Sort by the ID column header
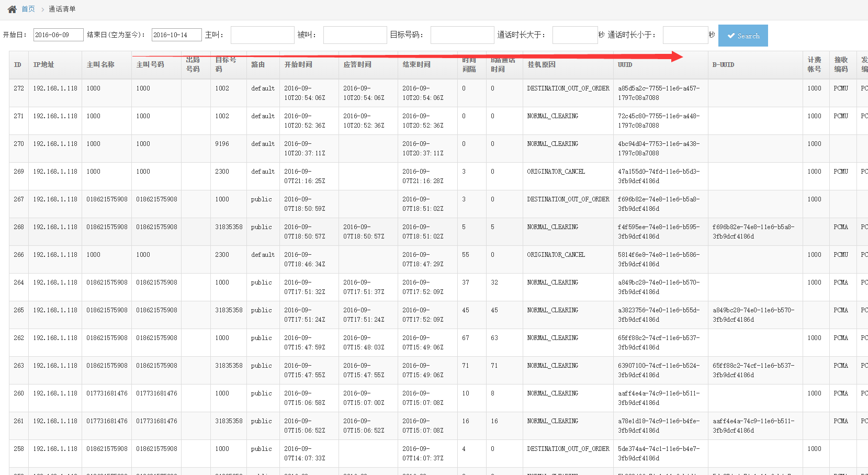The height and width of the screenshot is (475, 868). click(18, 65)
